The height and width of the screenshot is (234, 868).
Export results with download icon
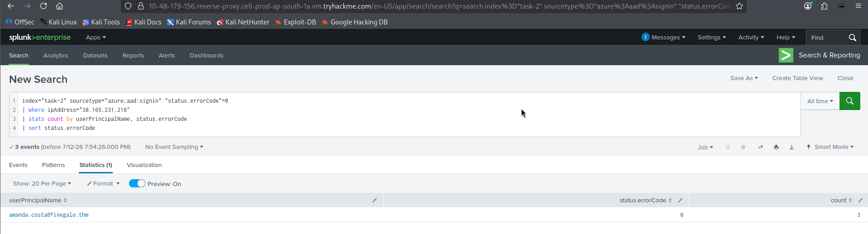pos(791,147)
